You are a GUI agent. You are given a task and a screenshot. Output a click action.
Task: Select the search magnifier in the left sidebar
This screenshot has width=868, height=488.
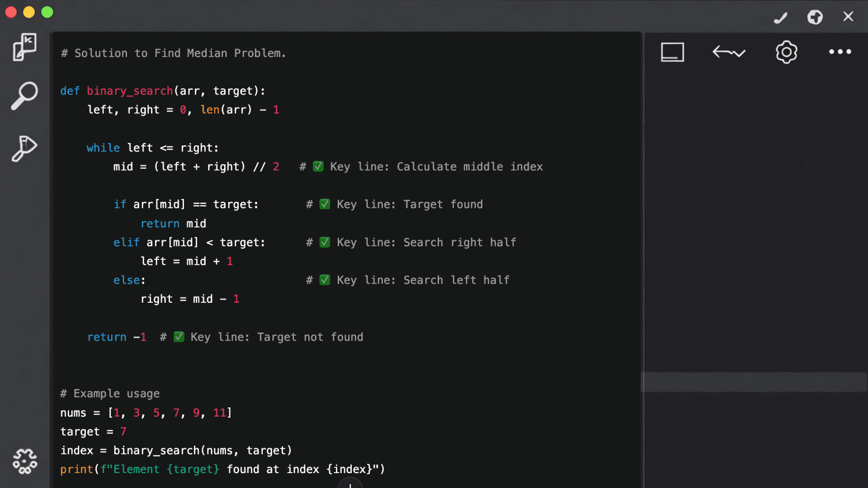coord(24,96)
